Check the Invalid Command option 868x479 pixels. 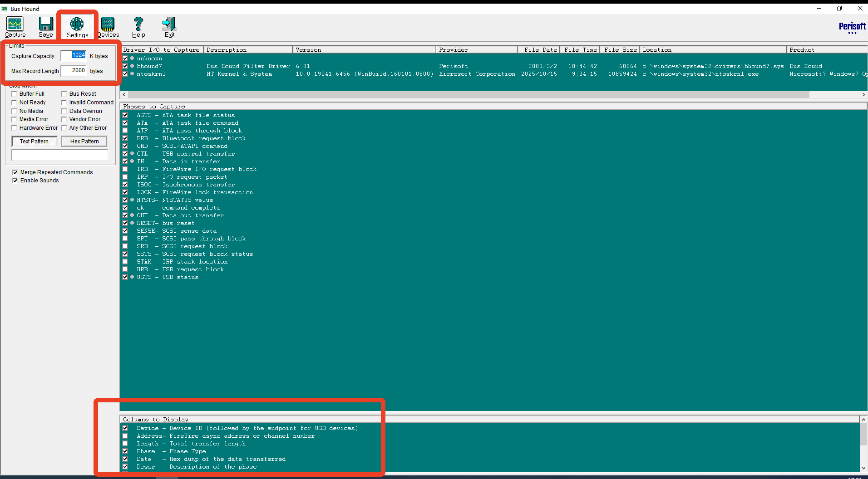[64, 103]
